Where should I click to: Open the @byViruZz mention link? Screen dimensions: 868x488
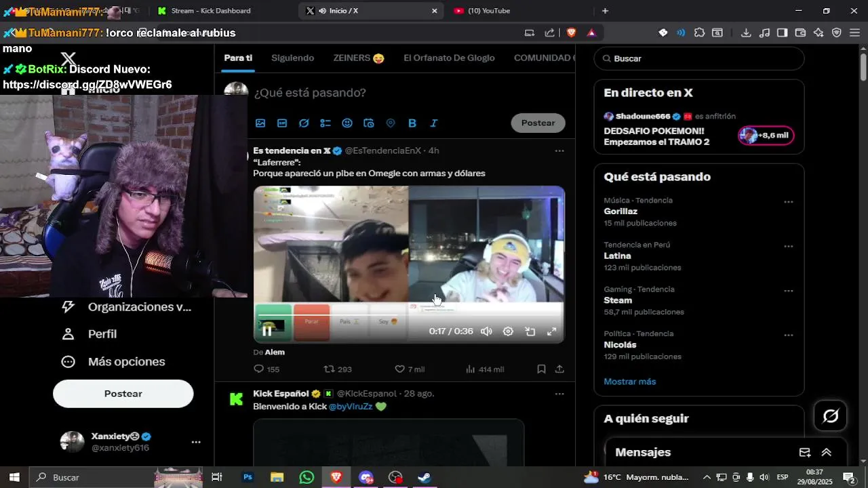pos(351,407)
